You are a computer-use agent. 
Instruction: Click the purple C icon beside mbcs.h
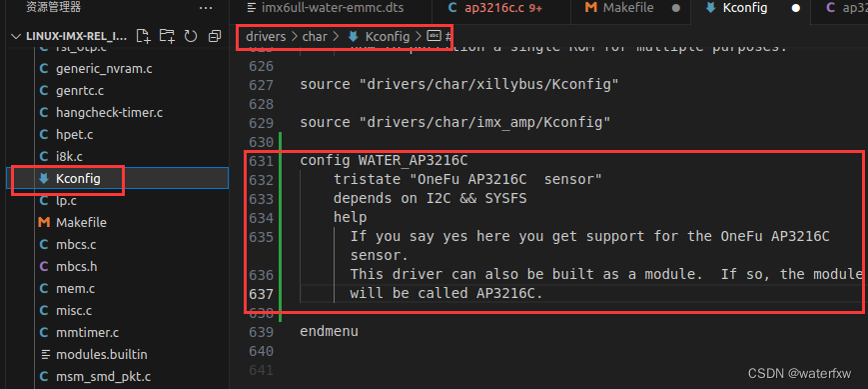tap(44, 267)
